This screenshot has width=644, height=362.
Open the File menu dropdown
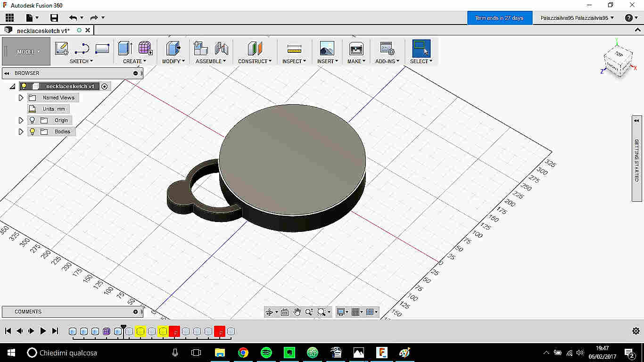point(32,18)
